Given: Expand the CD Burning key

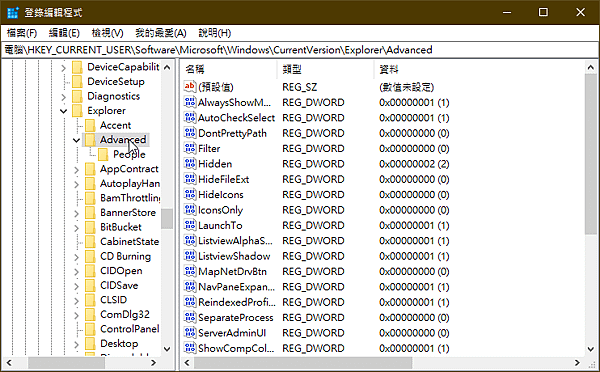Looking at the screenshot, I should tap(77, 257).
